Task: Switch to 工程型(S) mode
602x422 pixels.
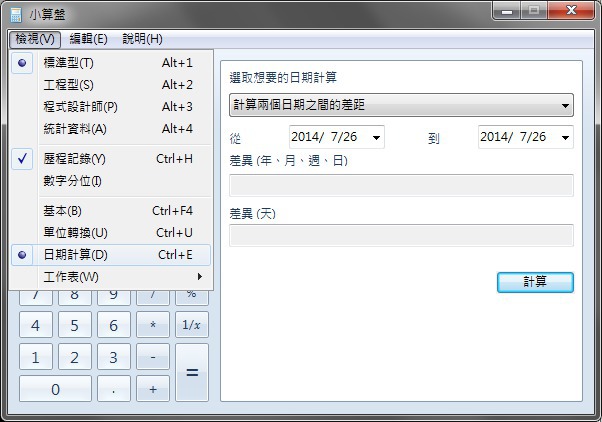Action: point(111,85)
